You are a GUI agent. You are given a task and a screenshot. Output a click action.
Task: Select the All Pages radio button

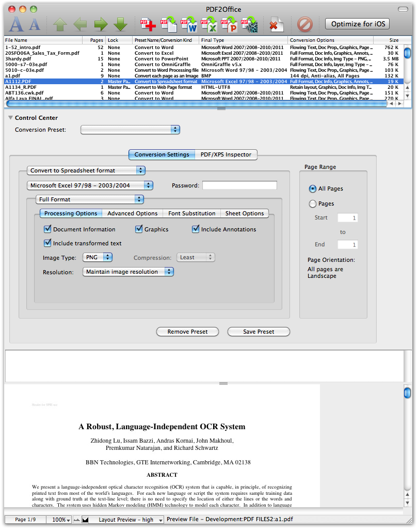pos(313,189)
